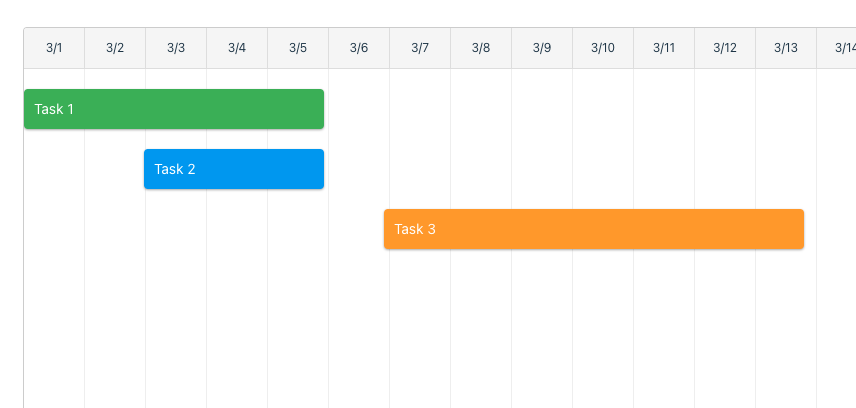The width and height of the screenshot is (856, 408).
Task: Click the 3/13 date column header
Action: pos(786,48)
